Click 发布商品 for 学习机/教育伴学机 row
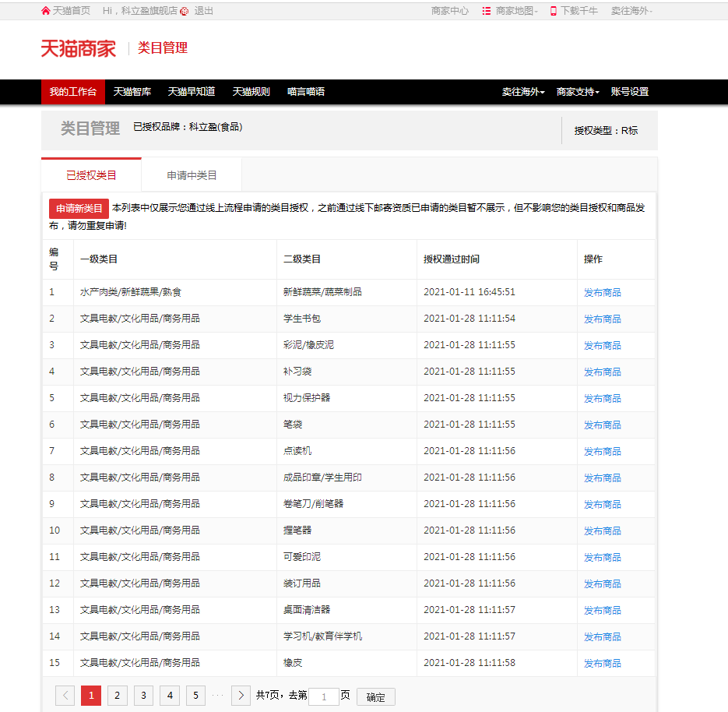 602,636
